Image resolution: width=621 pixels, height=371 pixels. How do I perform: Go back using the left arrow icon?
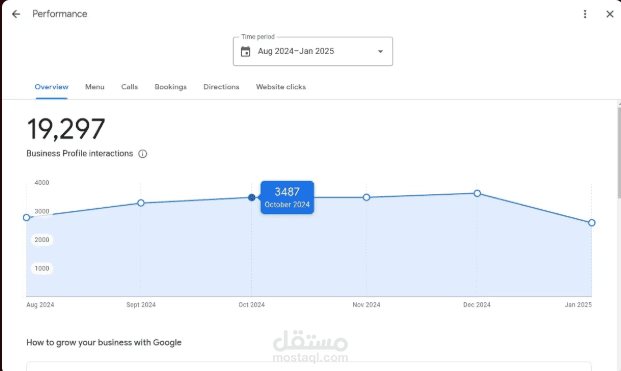pyautogui.click(x=16, y=14)
